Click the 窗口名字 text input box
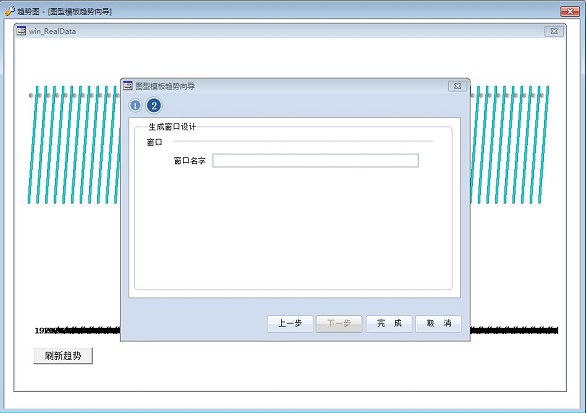This screenshot has width=586, height=413. pos(315,161)
